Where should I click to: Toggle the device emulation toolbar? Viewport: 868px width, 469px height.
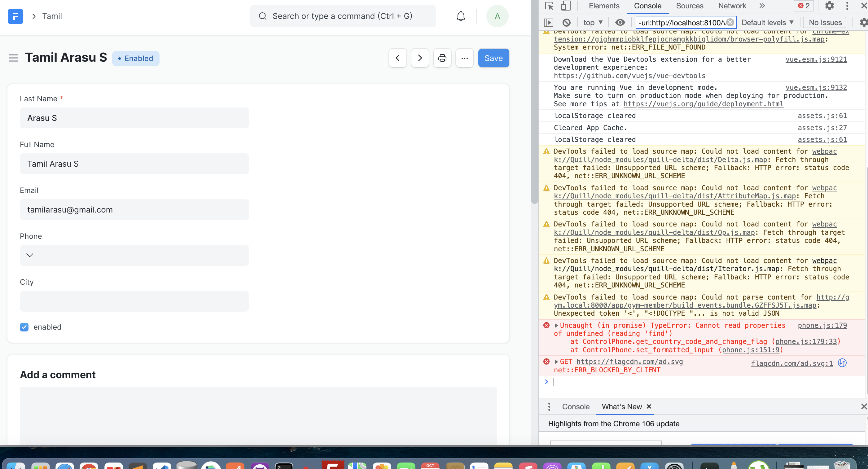[x=566, y=6]
